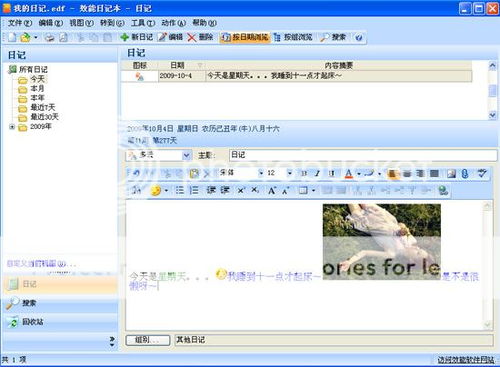Screen dimensions: 500x367
Task: Click the blue help question-mark icon
Action: pos(359,37)
